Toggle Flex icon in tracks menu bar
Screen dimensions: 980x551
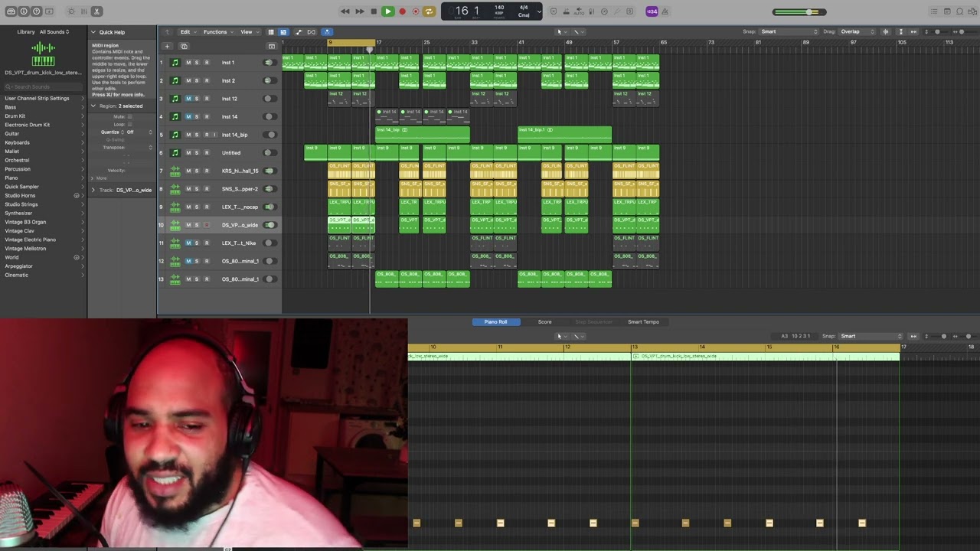(x=311, y=32)
